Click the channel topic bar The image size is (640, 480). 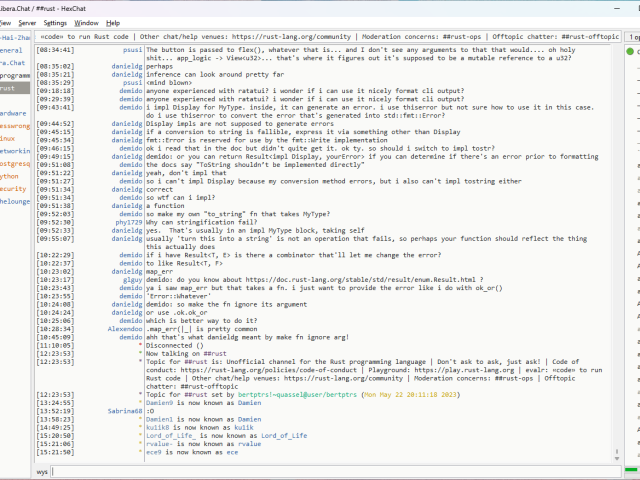(x=330, y=37)
